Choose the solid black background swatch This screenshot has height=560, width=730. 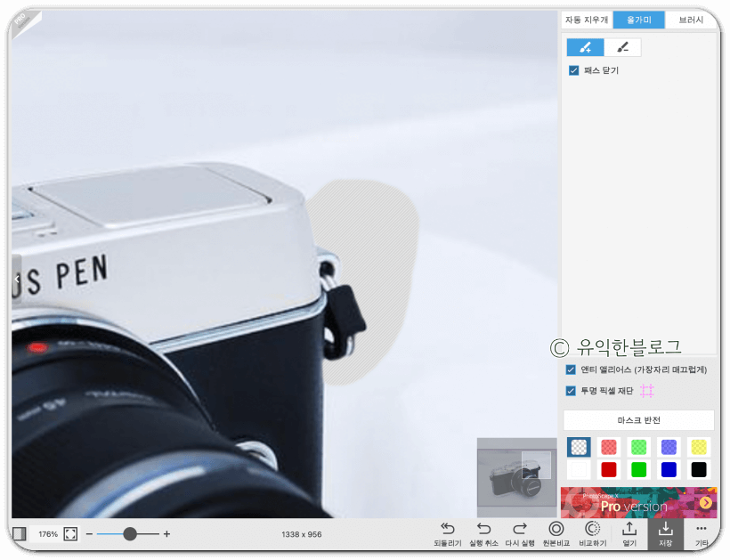point(699,470)
